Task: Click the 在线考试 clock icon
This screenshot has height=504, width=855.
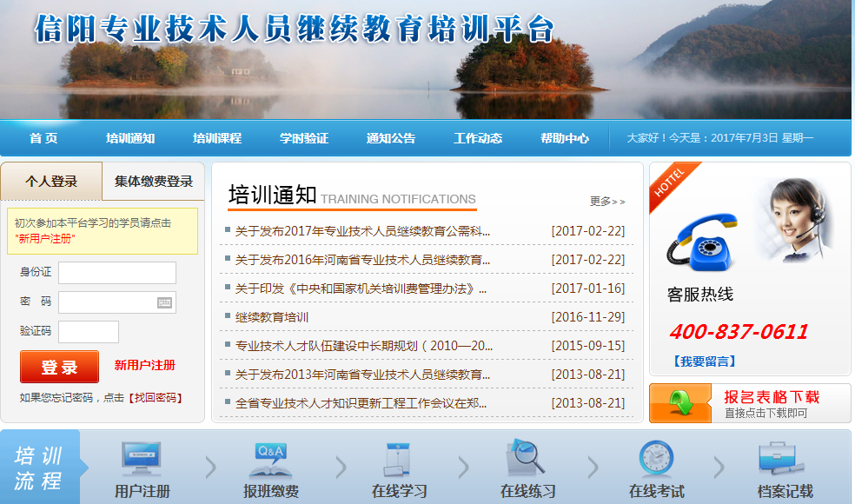Action: click(656, 458)
